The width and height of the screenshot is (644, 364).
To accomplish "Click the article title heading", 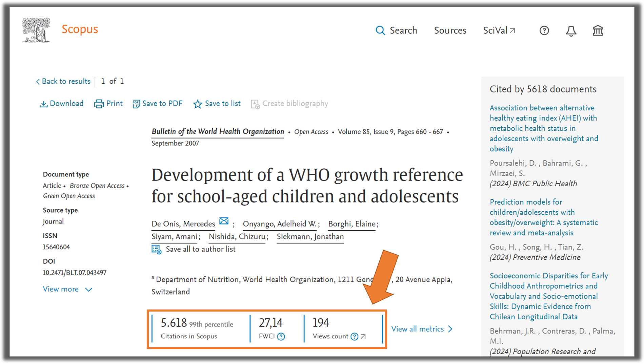I will coord(307,186).
